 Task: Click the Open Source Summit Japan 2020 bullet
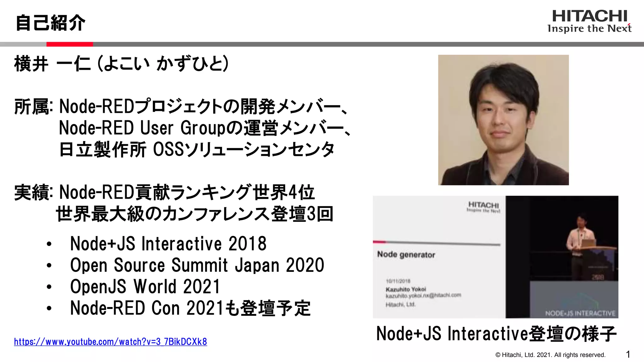pyautogui.click(x=197, y=265)
